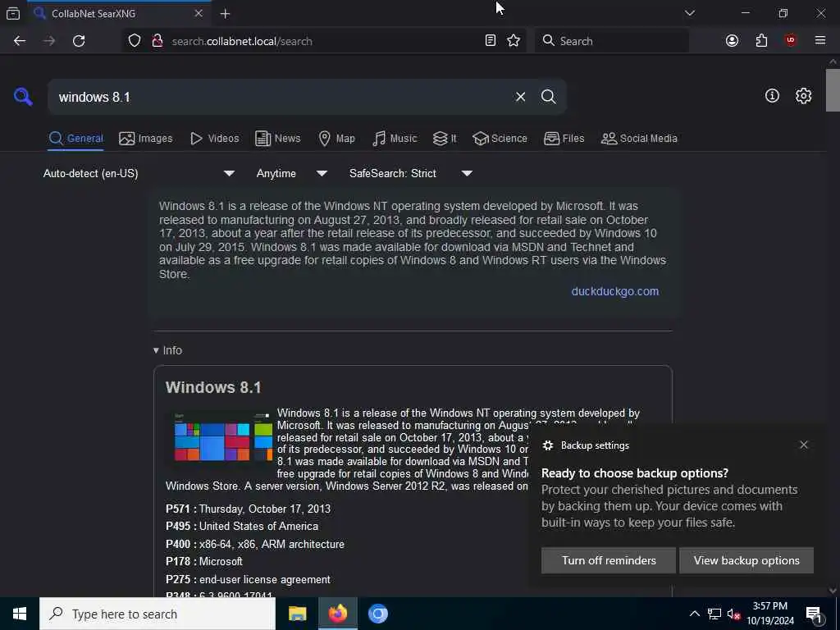Click the taskbar clock showing 3:57 PM

[x=769, y=614]
